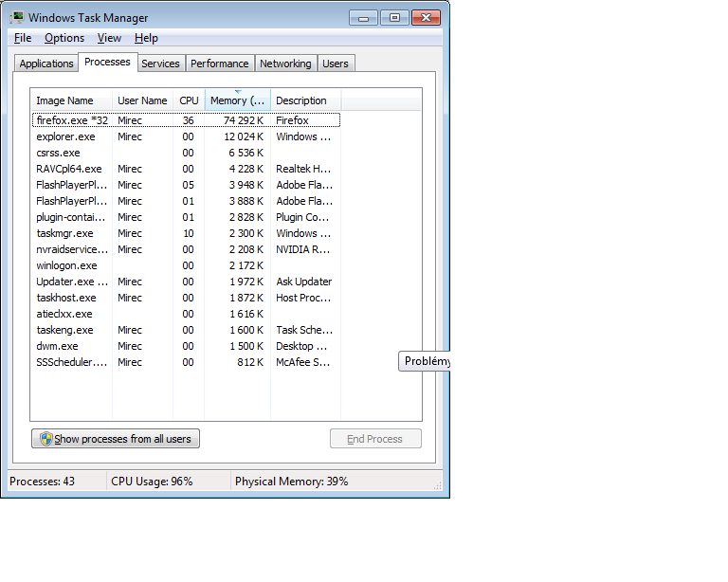Select the RAVCpl64.exe process
Viewport: 728px width, 582px height.
(186, 169)
